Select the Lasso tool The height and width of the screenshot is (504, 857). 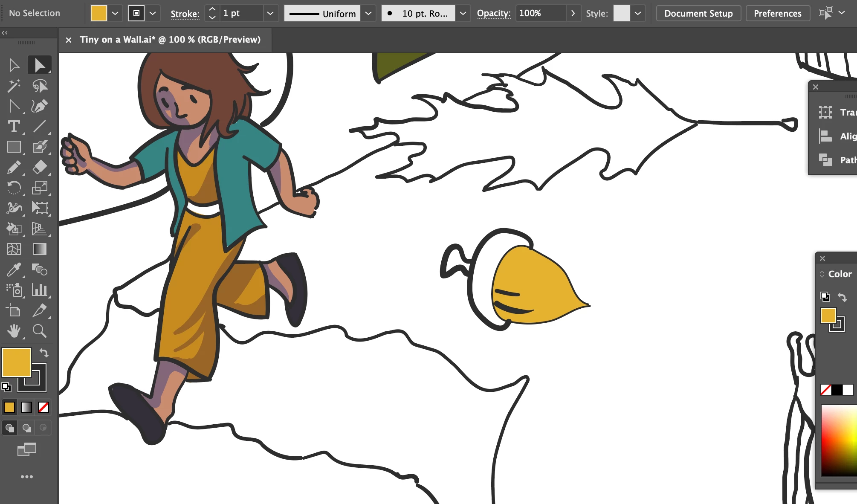click(40, 86)
